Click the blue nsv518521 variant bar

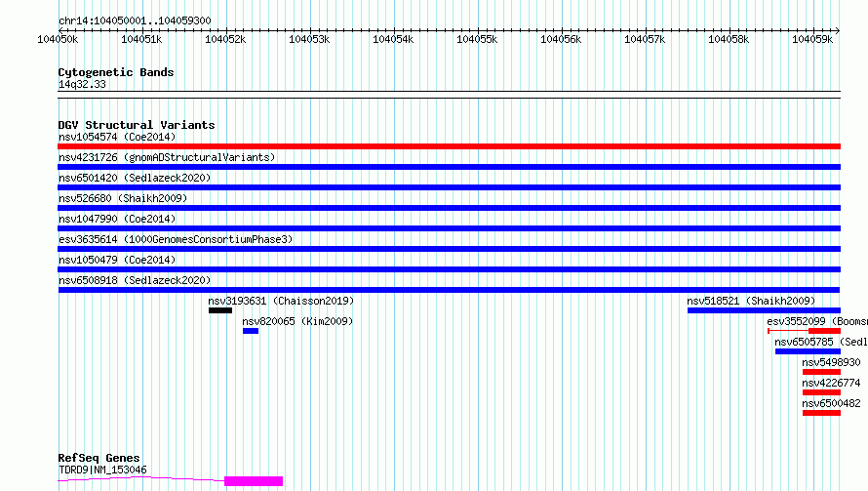(764, 310)
